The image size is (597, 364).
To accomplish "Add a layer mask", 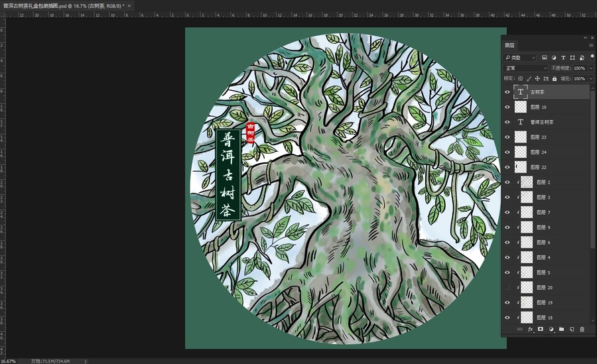I will coord(540,330).
